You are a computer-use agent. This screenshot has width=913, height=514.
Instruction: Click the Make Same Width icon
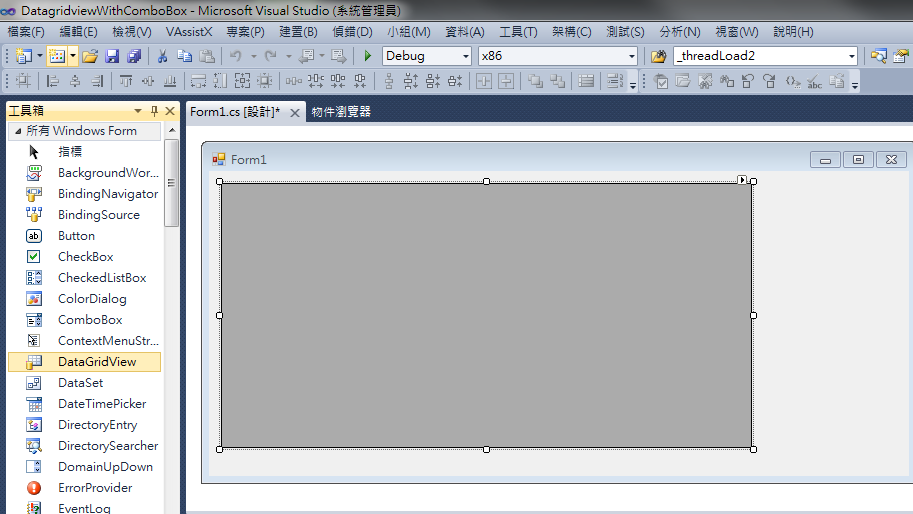coord(199,81)
